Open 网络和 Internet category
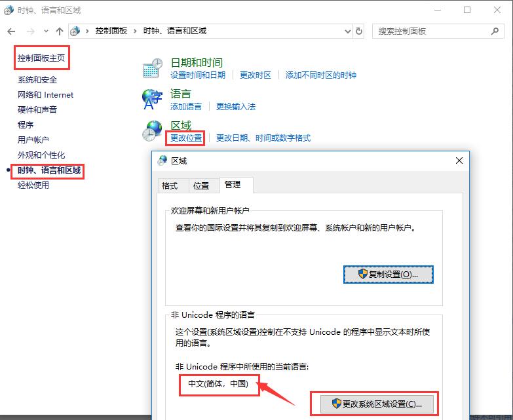Screen dimensions: 513x420 (45, 95)
